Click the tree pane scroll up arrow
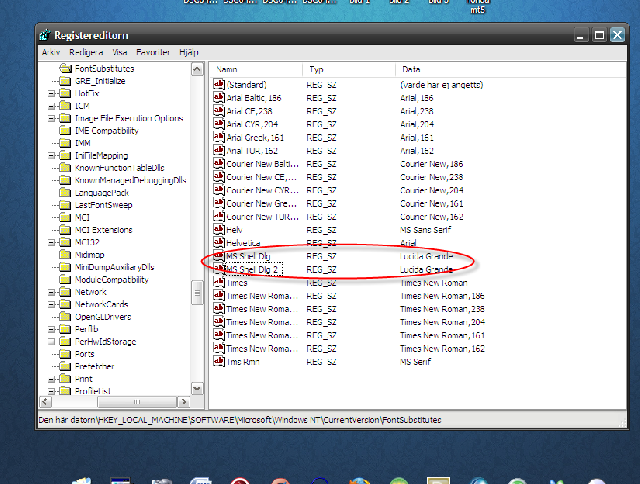This screenshot has height=484, width=640. pos(197,69)
